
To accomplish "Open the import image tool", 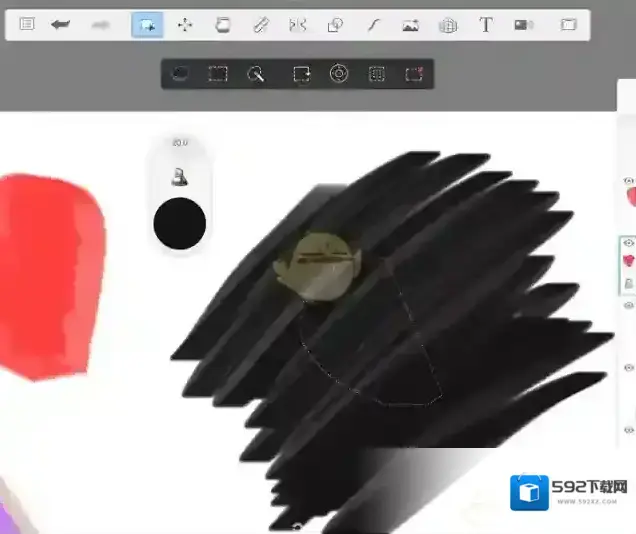I will coord(410,25).
